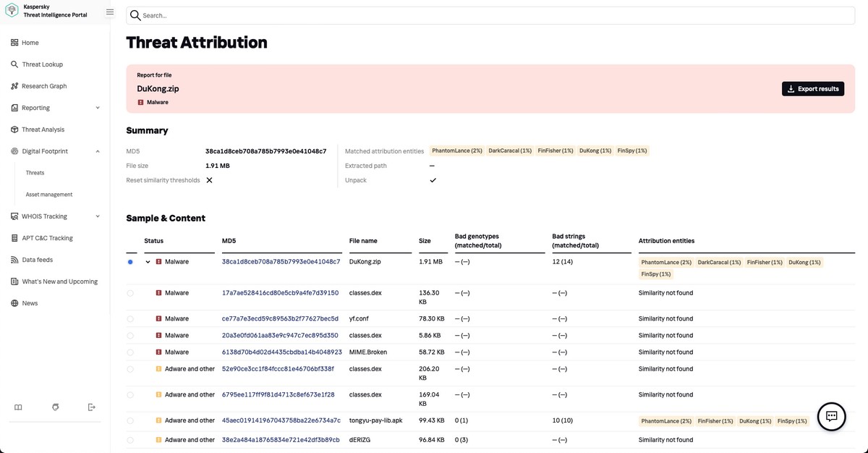
Task: Select the radio button for MIME.Broken
Action: tap(130, 352)
